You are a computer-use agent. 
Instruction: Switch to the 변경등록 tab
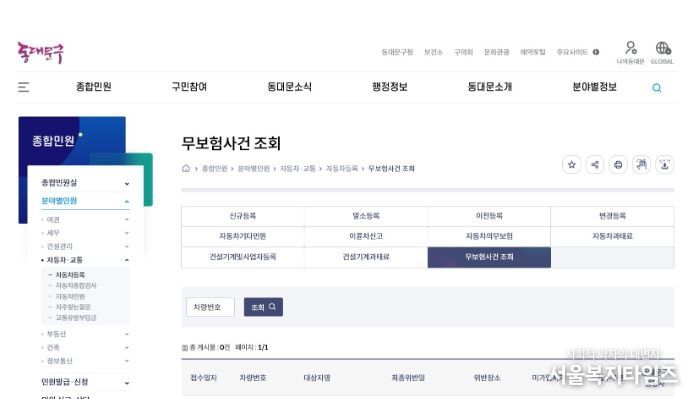[613, 216]
